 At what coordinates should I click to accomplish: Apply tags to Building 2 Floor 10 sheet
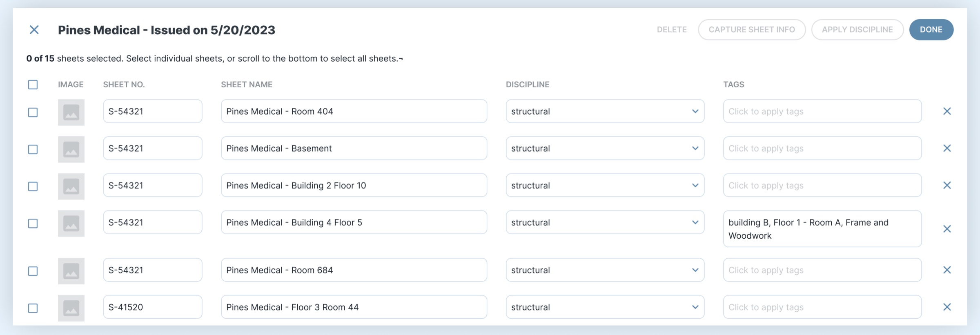coord(822,186)
